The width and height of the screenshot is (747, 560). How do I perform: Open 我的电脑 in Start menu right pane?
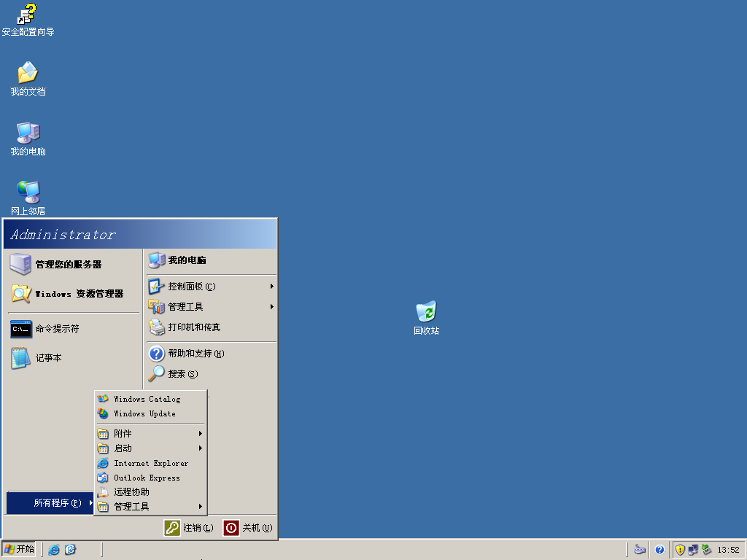point(211,260)
